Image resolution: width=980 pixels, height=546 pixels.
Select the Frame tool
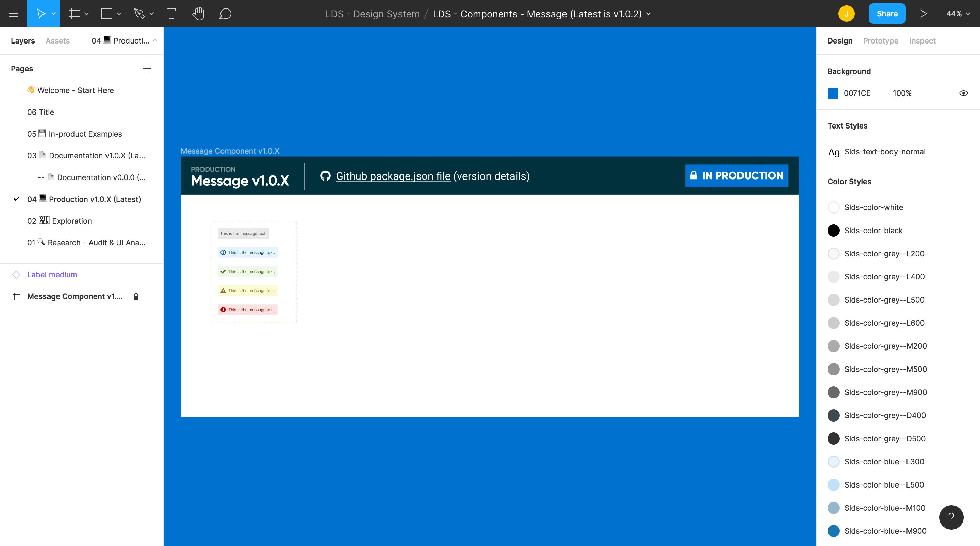(75, 14)
